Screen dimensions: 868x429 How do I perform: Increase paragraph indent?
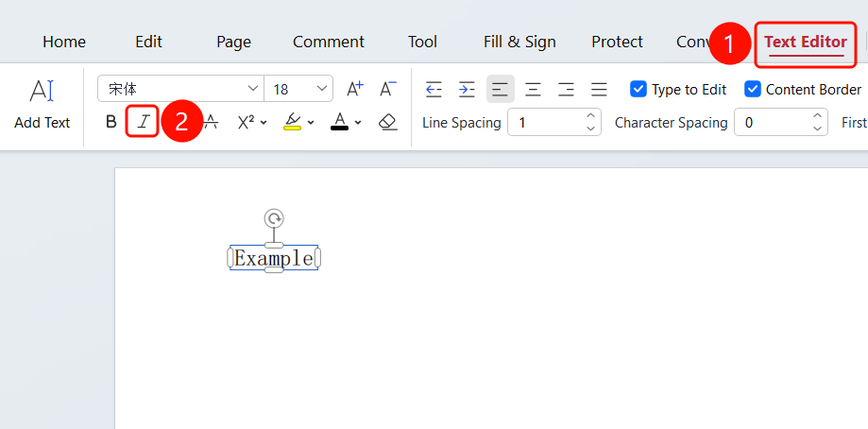(467, 89)
